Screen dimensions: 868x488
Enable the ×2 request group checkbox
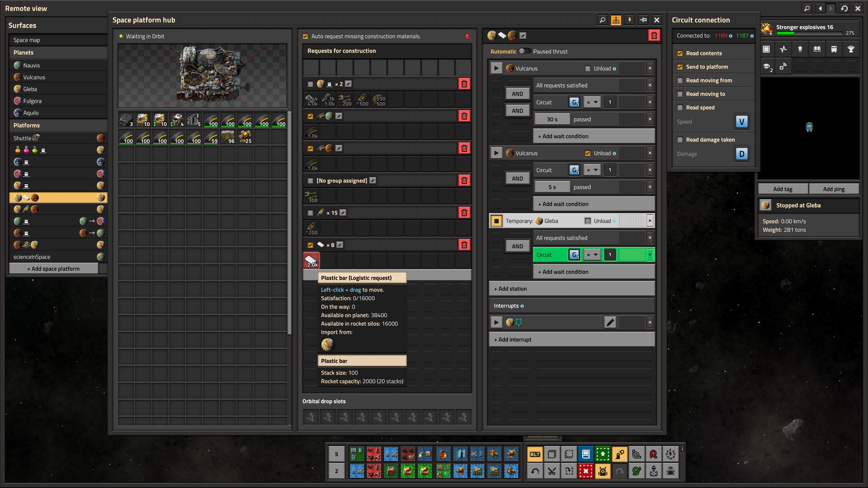[310, 84]
